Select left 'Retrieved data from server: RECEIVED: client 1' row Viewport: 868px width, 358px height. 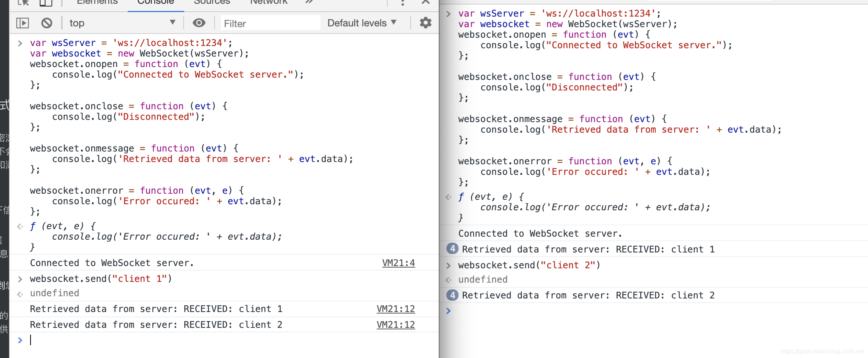point(156,309)
